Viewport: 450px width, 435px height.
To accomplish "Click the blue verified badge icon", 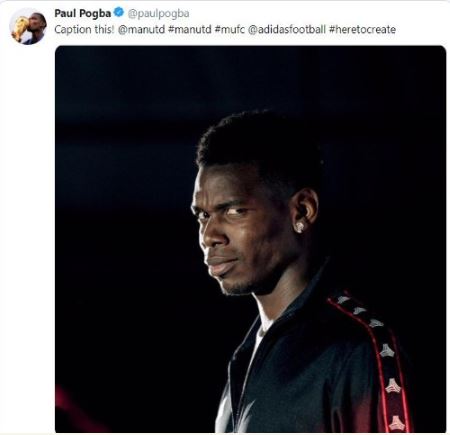I will pyautogui.click(x=119, y=13).
